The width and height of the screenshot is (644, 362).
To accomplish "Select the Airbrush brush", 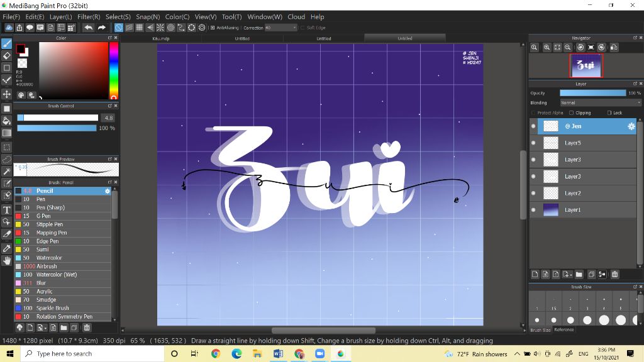I will click(62, 266).
